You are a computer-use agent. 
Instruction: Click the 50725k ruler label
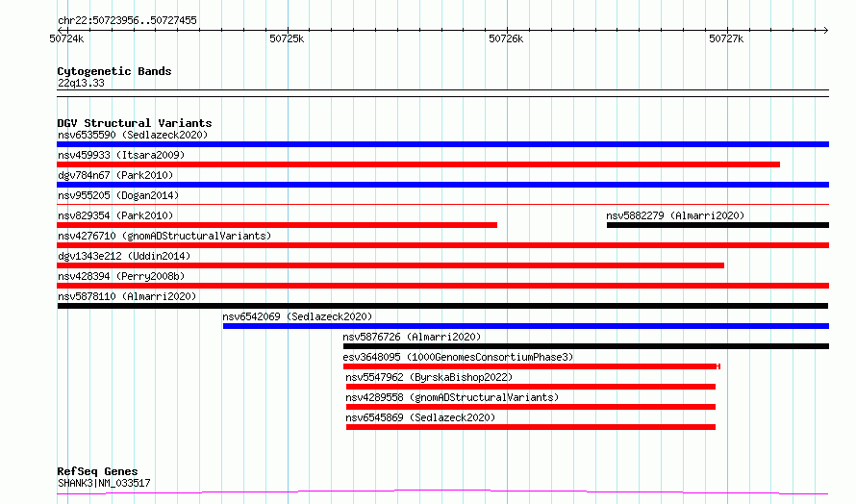tap(287, 38)
